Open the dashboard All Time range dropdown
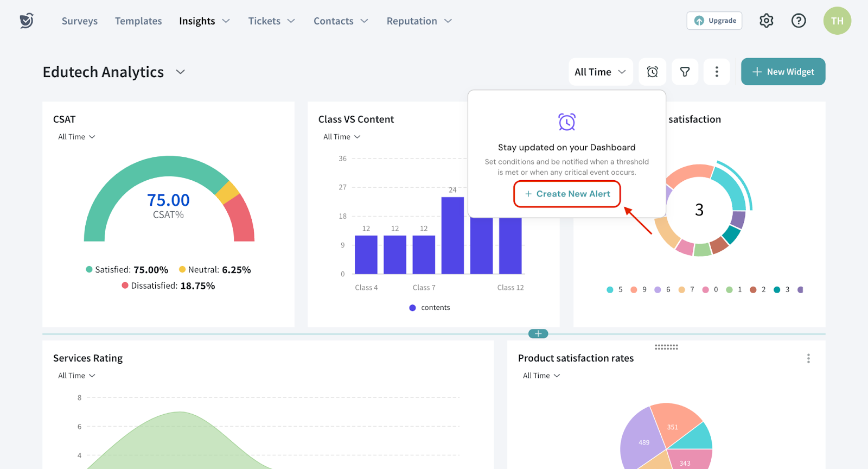 pyautogui.click(x=600, y=72)
